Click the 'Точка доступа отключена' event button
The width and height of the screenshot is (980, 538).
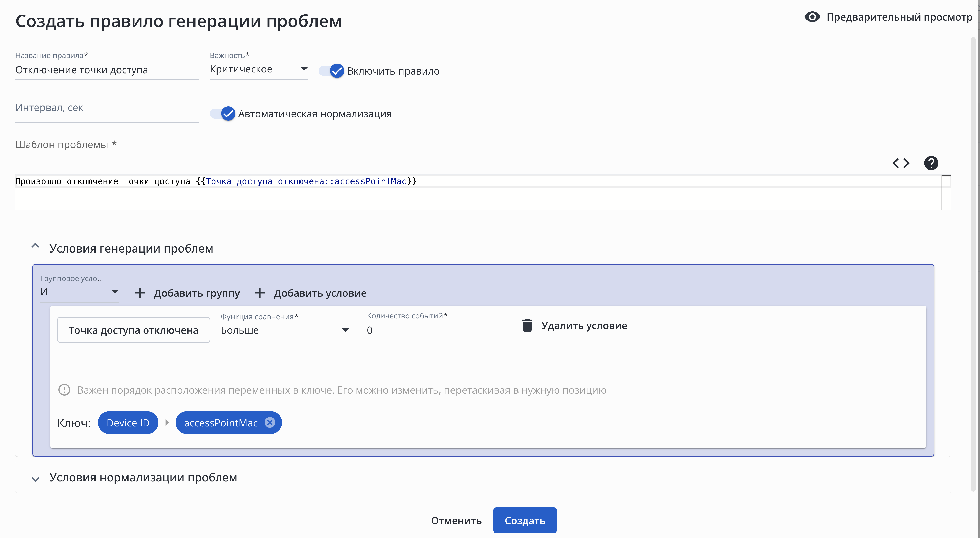click(134, 330)
